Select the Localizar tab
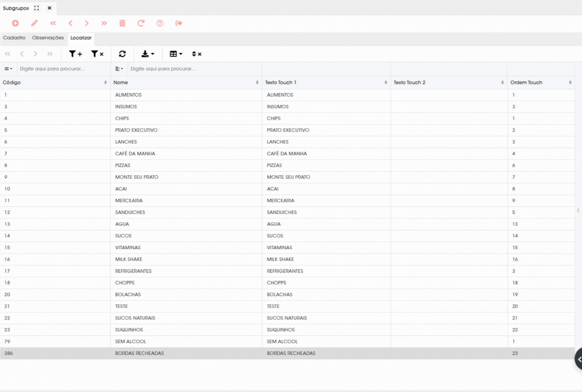582x392 pixels. (x=81, y=38)
